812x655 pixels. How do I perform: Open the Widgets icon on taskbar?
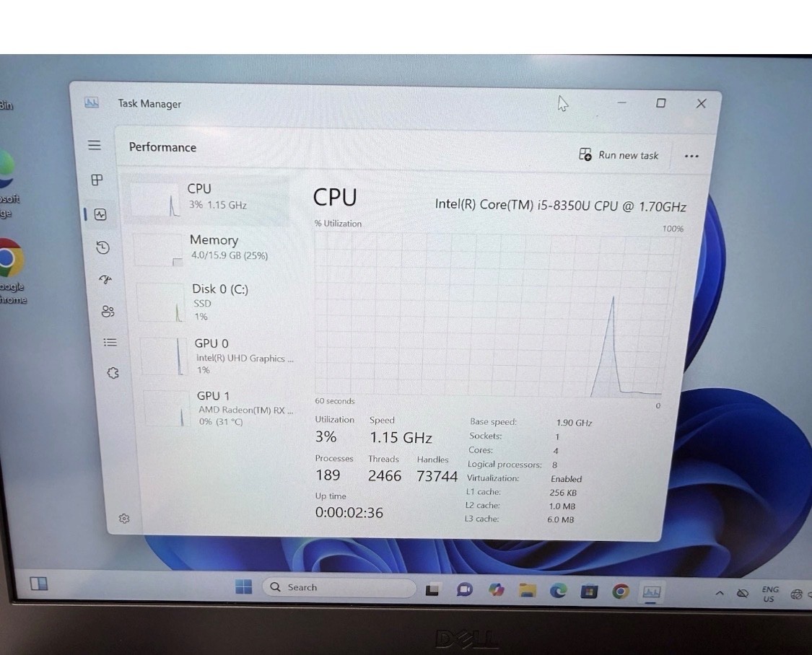click(x=39, y=584)
